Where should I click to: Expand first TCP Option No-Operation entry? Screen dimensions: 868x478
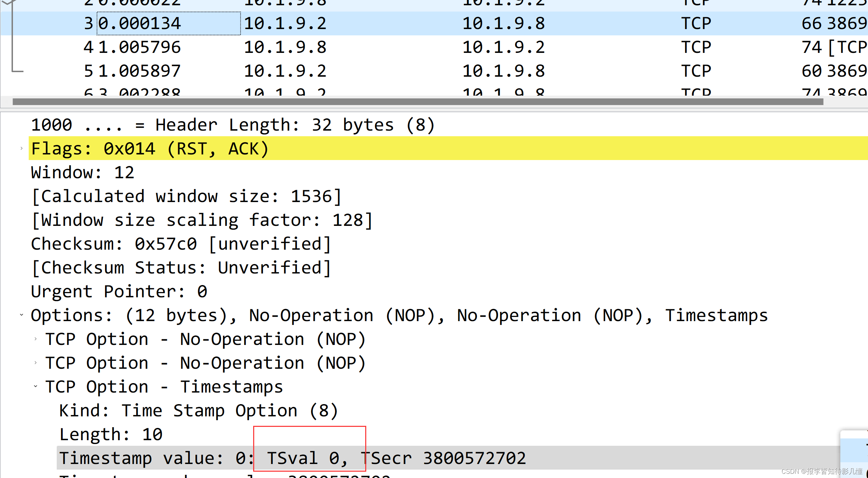[36, 339]
